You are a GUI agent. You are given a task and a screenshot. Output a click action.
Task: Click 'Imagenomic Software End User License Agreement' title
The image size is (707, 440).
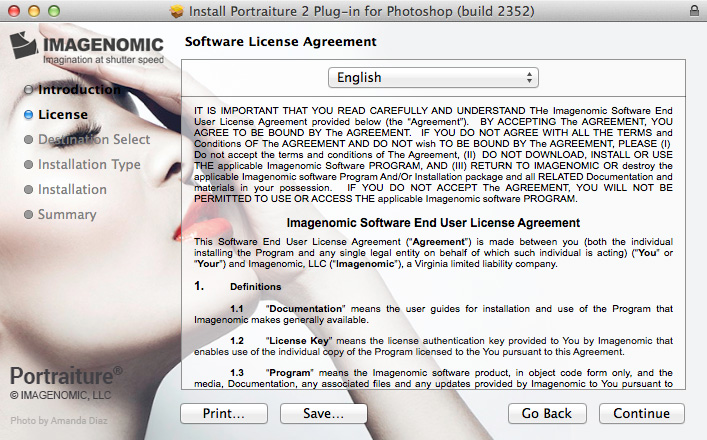(x=433, y=223)
